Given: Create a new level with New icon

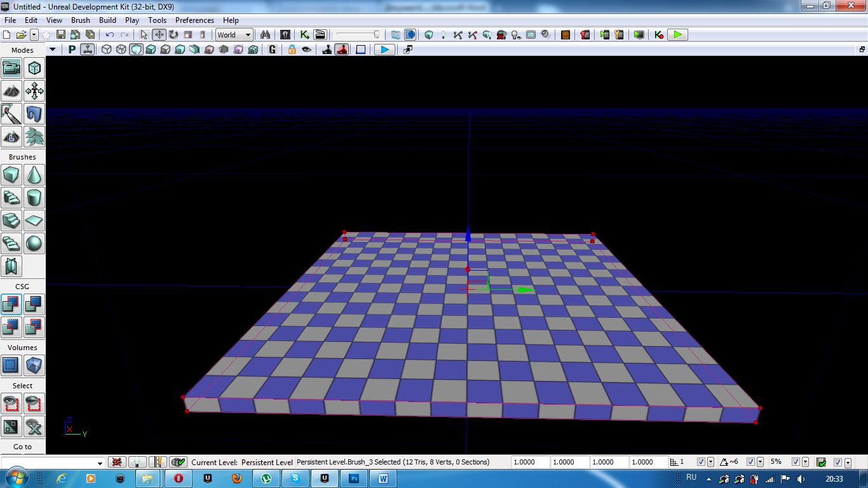Looking at the screenshot, I should [x=7, y=35].
